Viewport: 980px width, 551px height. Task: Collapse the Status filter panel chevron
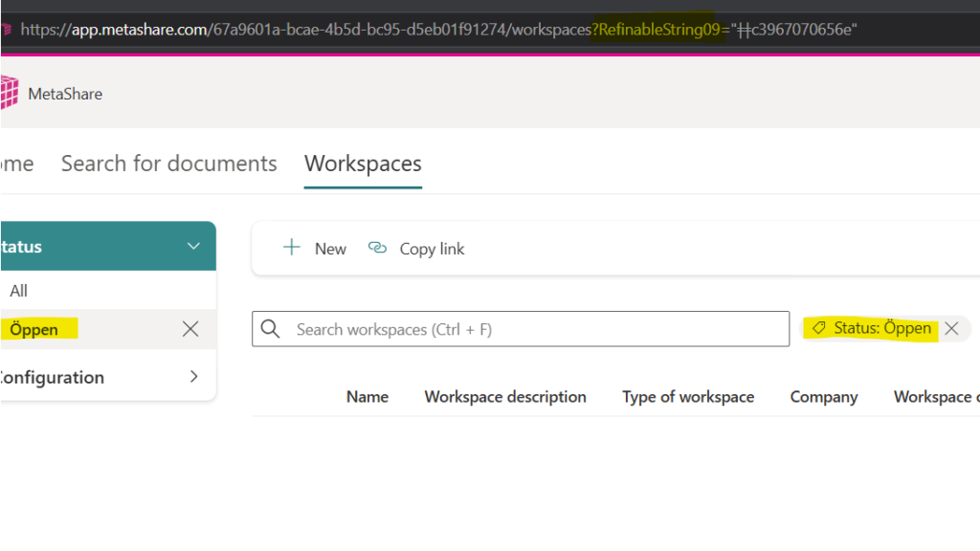[193, 246]
